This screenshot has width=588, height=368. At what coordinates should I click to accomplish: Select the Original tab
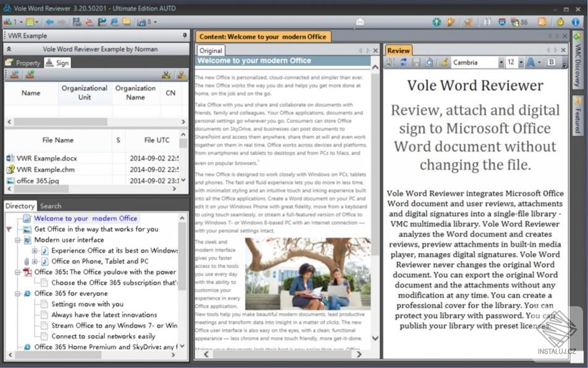pos(211,51)
